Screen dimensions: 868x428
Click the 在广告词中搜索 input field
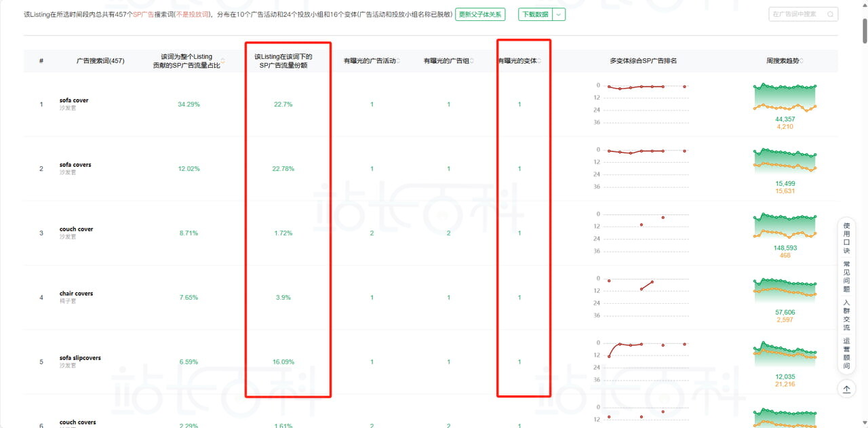(x=804, y=14)
